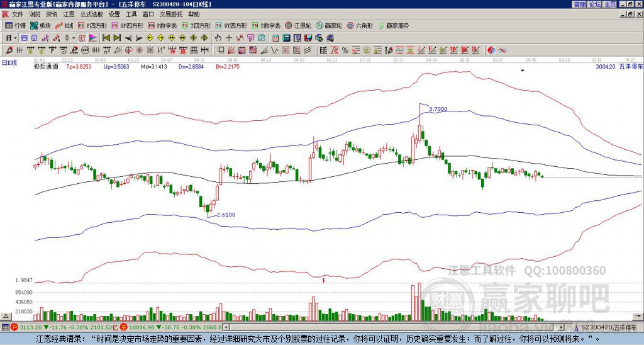Open the 行情 quotes view
This screenshot has width=644, height=345.
click(16, 25)
